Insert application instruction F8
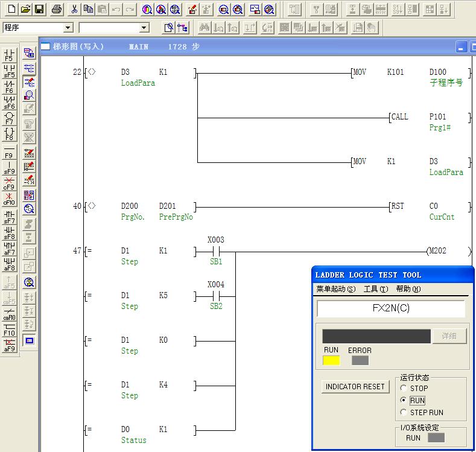This screenshot has height=452, width=476. coord(10,134)
